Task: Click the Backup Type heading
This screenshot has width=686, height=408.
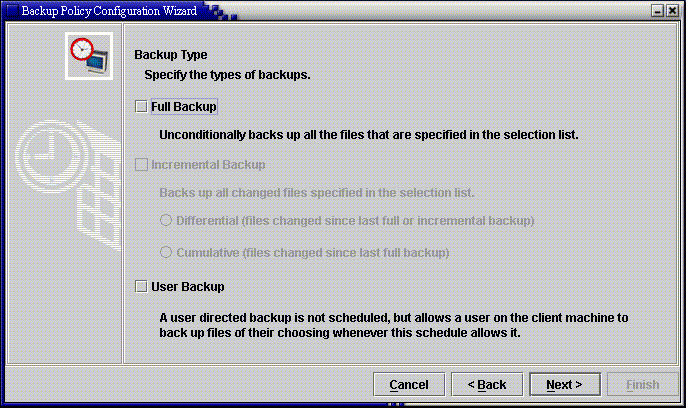Action: [171, 55]
